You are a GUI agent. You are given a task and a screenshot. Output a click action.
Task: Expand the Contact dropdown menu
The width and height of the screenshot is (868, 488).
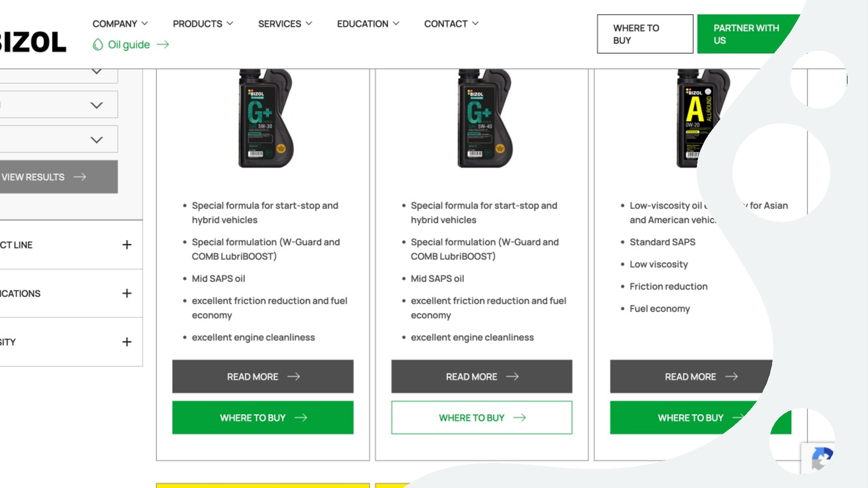point(451,24)
